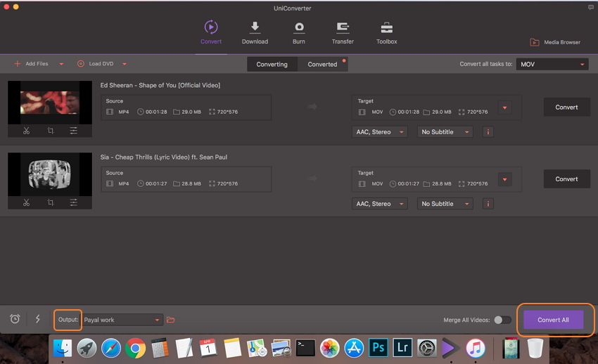This screenshot has width=598, height=364.
Task: Open the Trash in the dock
Action: click(x=535, y=348)
